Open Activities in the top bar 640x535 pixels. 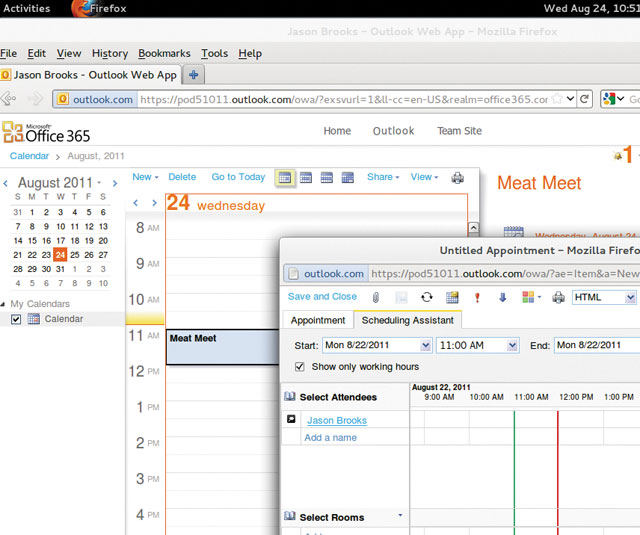point(27,9)
